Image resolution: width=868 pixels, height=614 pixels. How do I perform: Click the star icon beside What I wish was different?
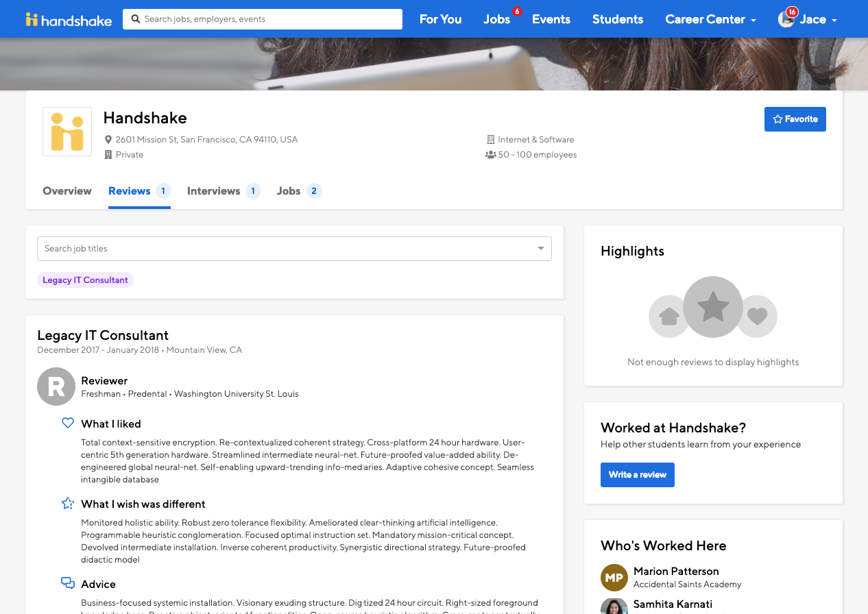[67, 502]
